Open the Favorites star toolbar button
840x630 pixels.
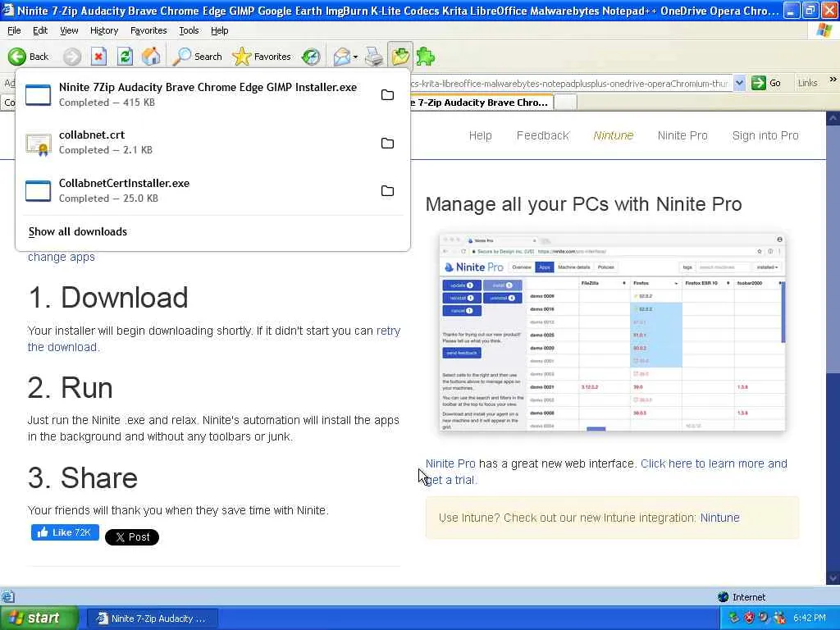pyautogui.click(x=262, y=57)
